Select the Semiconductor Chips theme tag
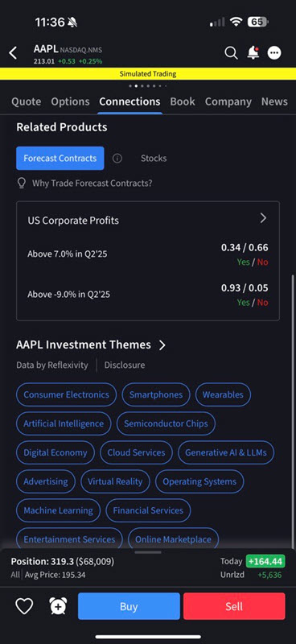 [x=166, y=423]
